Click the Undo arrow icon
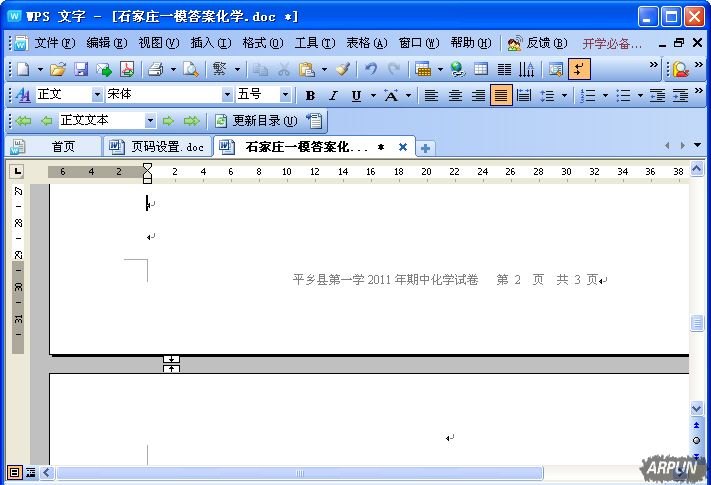 tap(371, 69)
